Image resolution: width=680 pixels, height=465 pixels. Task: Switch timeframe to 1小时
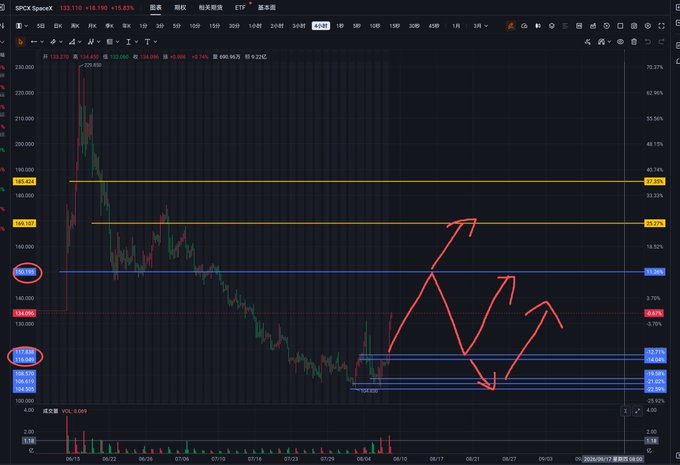coord(255,26)
